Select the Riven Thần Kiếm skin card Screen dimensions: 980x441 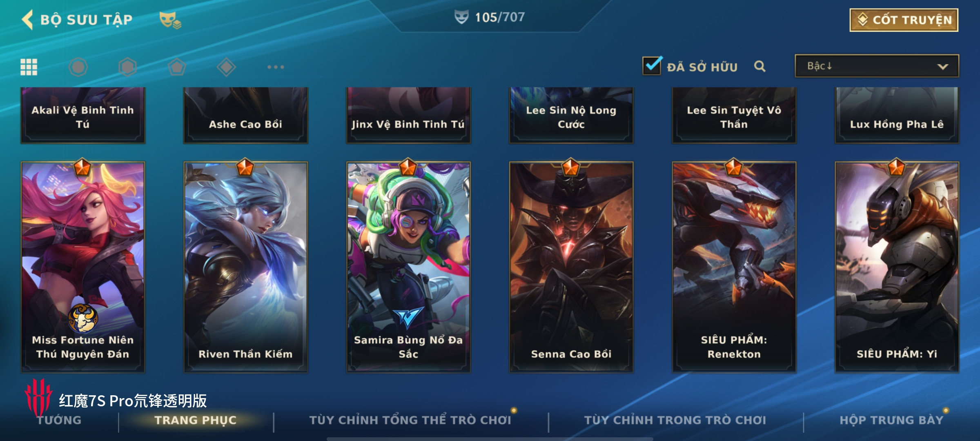click(245, 267)
